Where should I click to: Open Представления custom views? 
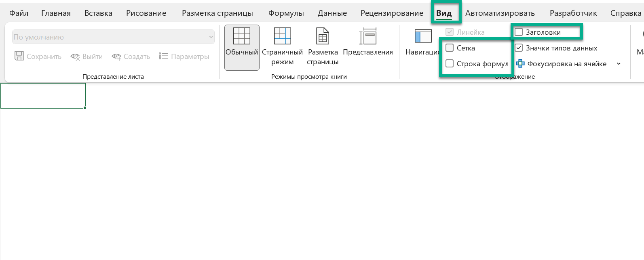[367, 36]
